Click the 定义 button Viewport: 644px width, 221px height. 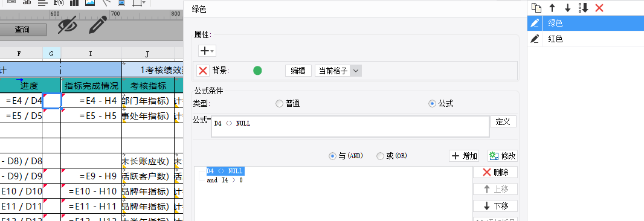503,121
